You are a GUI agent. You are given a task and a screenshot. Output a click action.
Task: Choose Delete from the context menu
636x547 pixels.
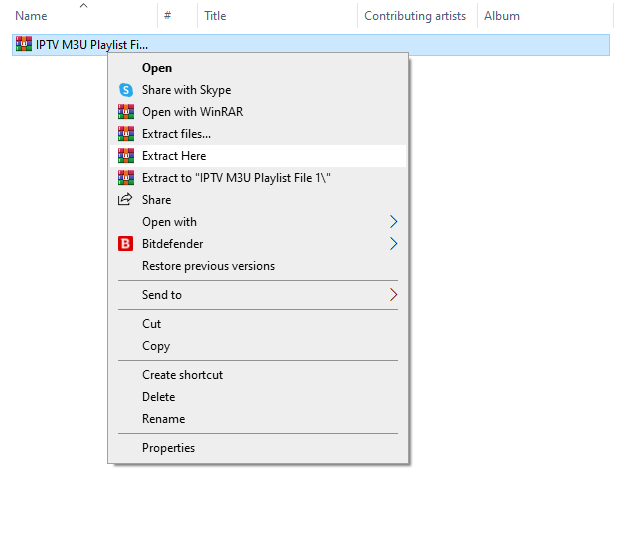tap(158, 397)
